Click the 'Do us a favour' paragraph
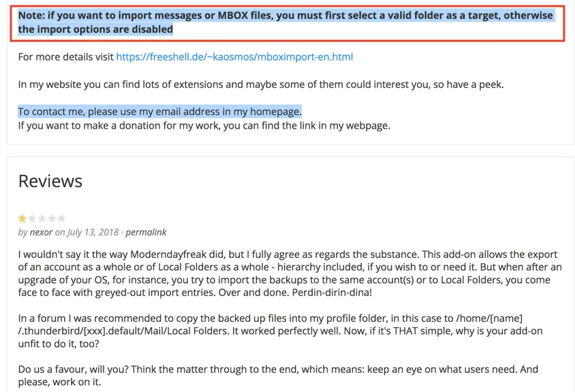Screen dimensions: 575x392 278,375
